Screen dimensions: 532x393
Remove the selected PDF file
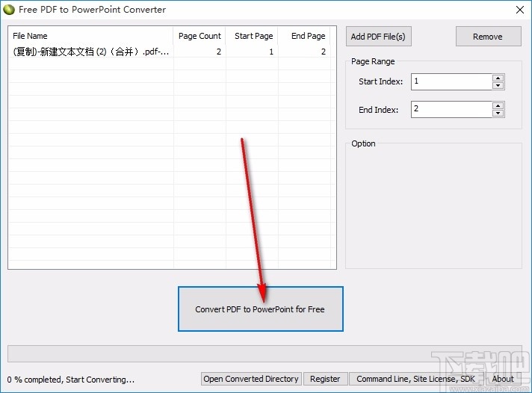pyautogui.click(x=488, y=37)
